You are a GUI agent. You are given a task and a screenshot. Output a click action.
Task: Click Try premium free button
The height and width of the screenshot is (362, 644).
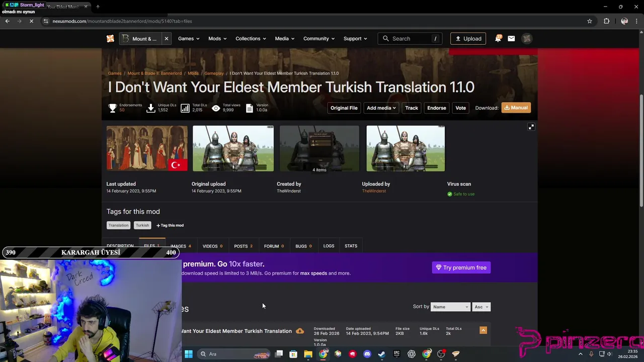pyautogui.click(x=461, y=267)
